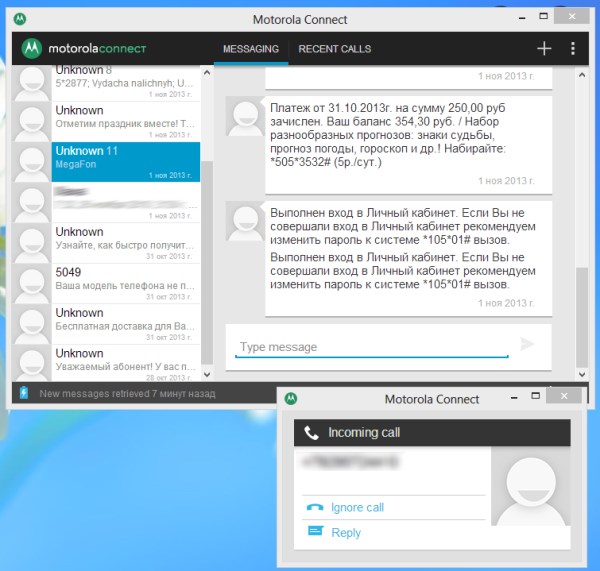The width and height of the screenshot is (600, 571).
Task: Click avatar of the Unknown 11 conversation
Action: 32,162
